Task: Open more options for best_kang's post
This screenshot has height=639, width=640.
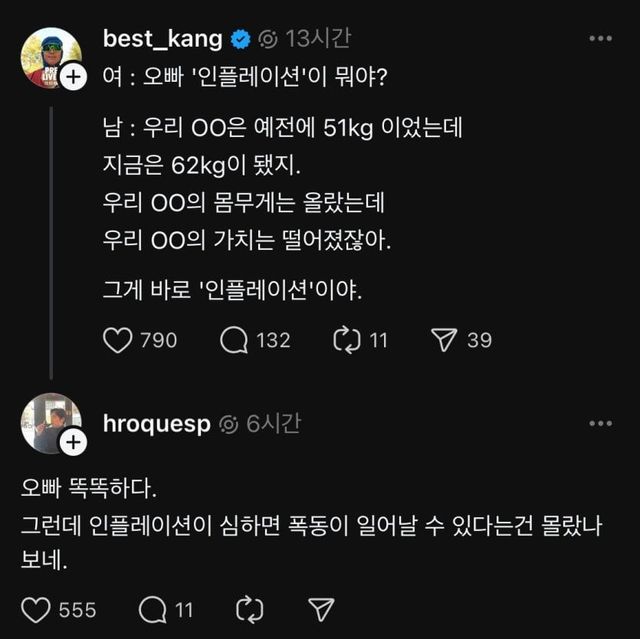Action: (600, 39)
